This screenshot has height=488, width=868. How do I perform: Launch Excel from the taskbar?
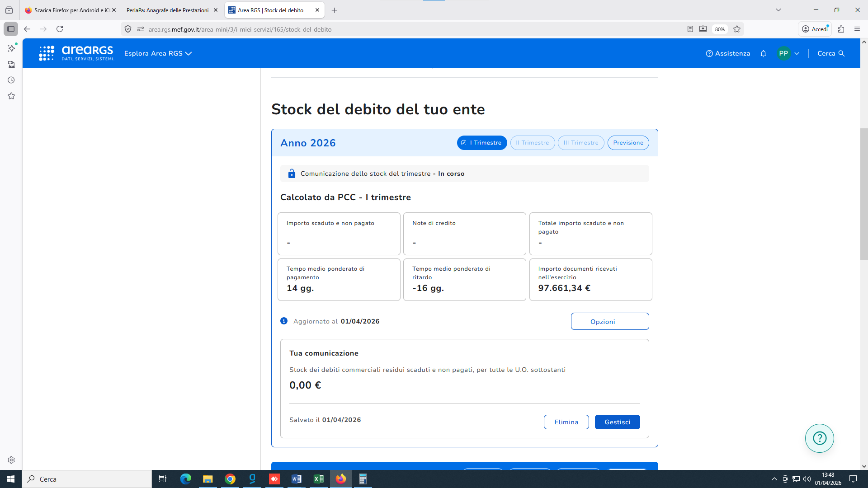pyautogui.click(x=319, y=479)
